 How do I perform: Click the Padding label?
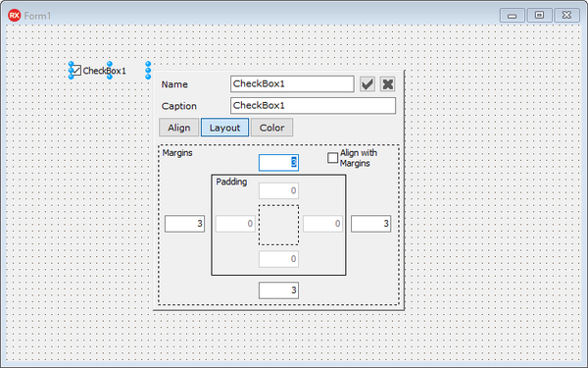231,182
